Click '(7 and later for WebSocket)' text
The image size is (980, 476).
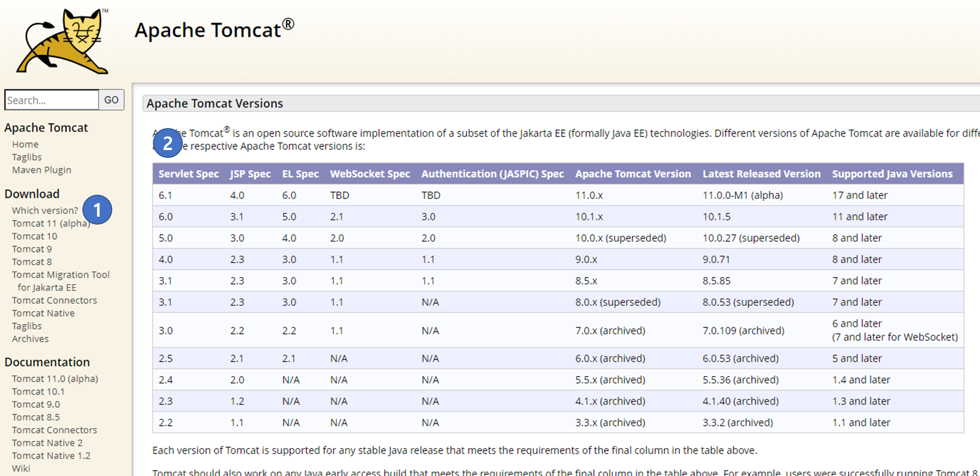pyautogui.click(x=895, y=337)
